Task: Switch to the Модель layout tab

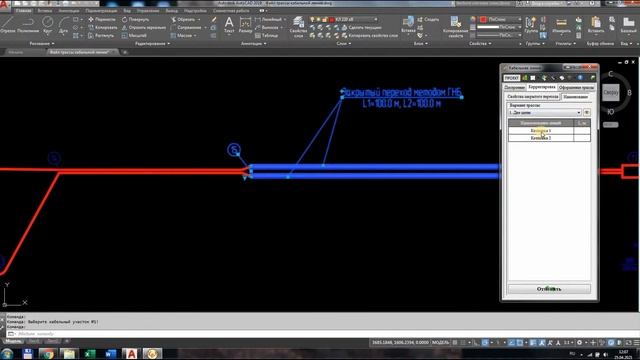Action: [13, 341]
